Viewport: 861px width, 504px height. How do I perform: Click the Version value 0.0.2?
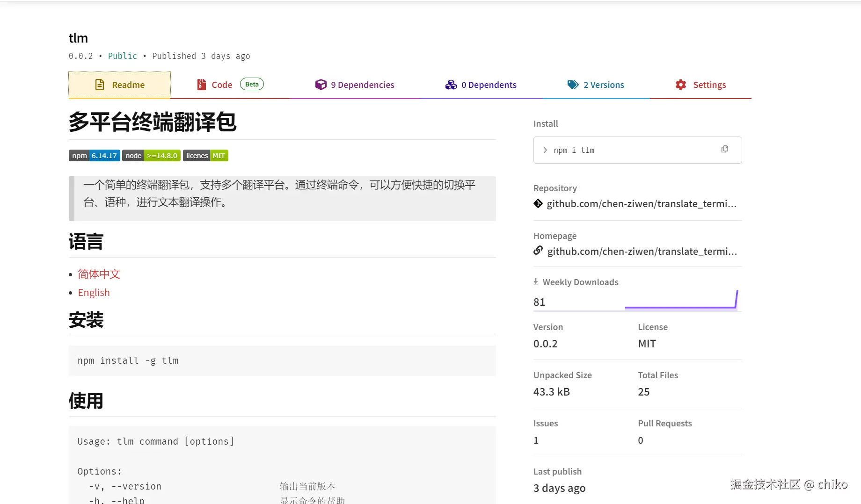click(546, 344)
